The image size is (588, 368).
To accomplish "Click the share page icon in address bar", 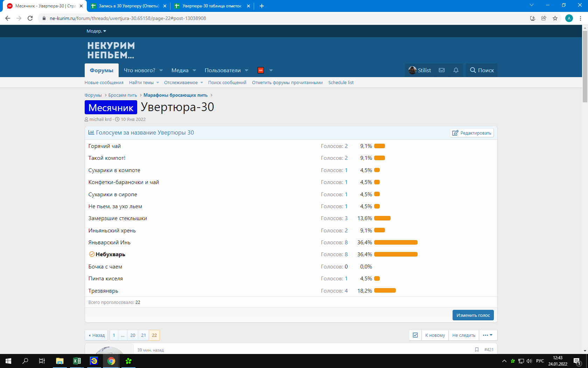I will pos(544,18).
